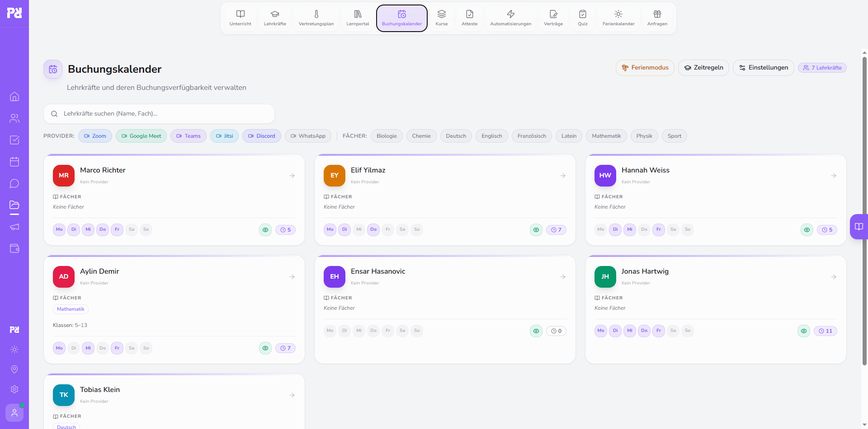
Task: Click Hannah Weiss's HW avatar
Action: pyautogui.click(x=605, y=176)
